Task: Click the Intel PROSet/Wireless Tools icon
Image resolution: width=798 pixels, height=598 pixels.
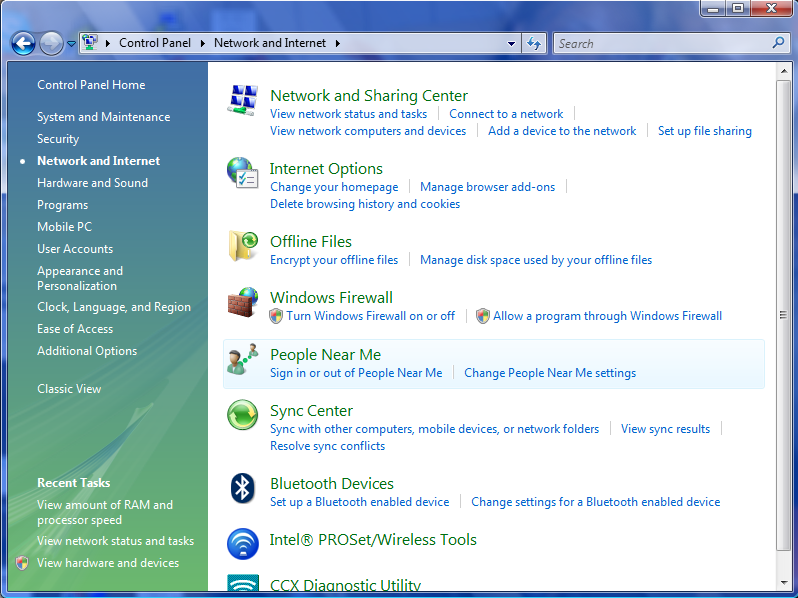Action: pyautogui.click(x=243, y=544)
